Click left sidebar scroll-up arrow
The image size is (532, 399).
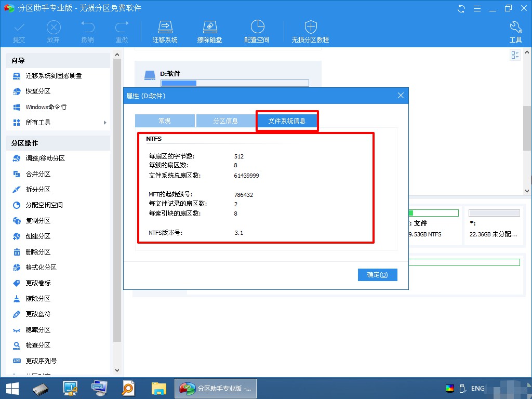pyautogui.click(x=117, y=54)
